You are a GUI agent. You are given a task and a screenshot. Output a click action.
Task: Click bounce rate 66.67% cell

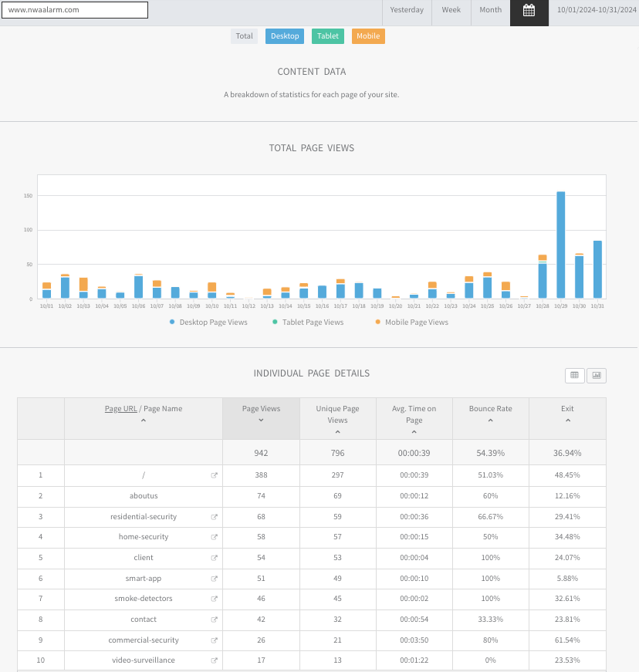point(491,517)
